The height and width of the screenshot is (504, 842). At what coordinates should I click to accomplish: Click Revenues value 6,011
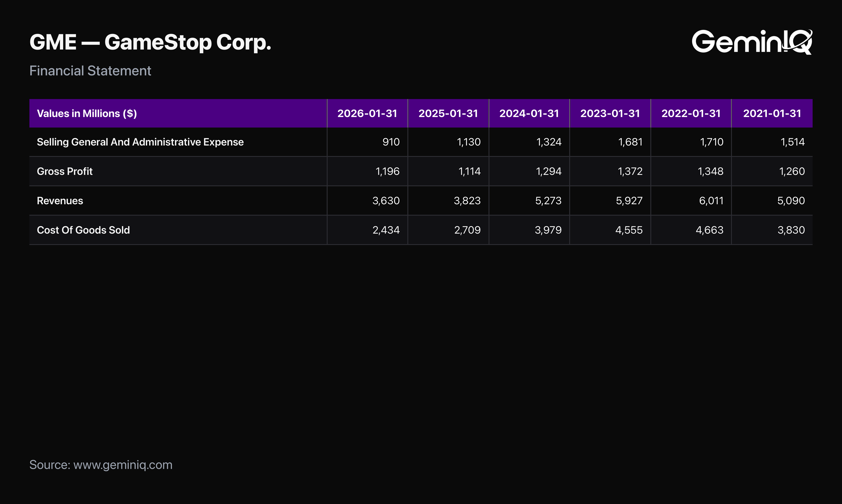711,201
